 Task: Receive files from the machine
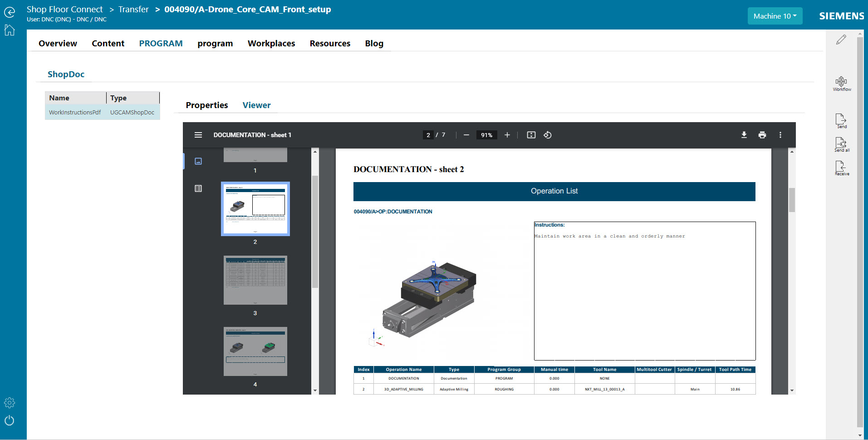coord(841,167)
